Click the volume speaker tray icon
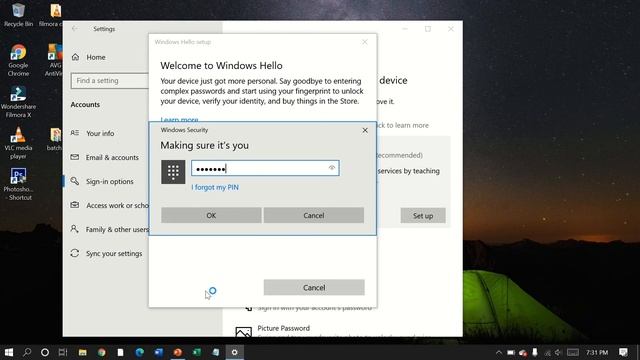 [558, 352]
